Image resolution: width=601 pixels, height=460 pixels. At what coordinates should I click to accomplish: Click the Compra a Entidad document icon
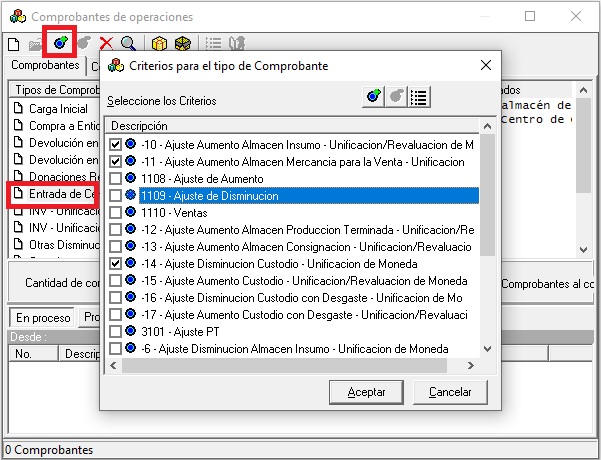tap(18, 125)
